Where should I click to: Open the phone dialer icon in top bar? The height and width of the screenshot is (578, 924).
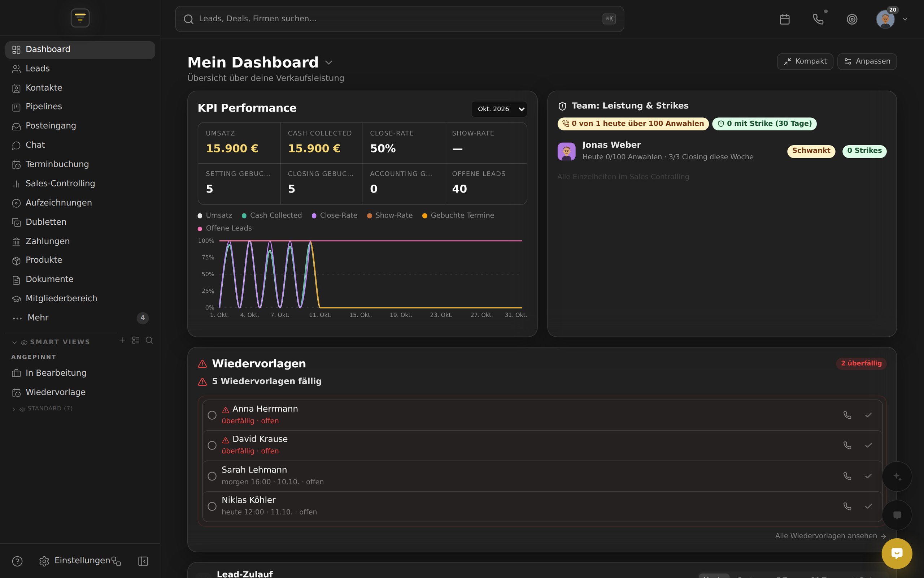coord(818,19)
